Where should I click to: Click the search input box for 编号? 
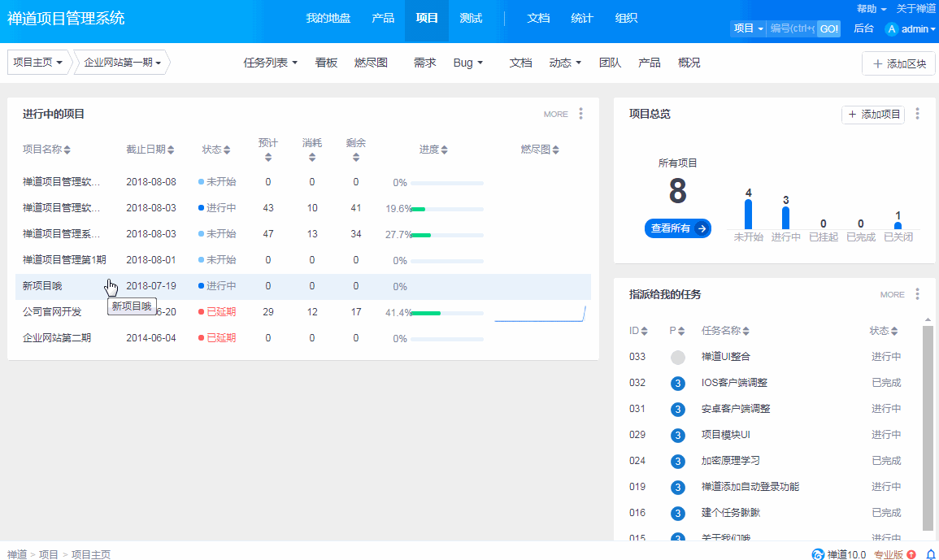point(791,28)
